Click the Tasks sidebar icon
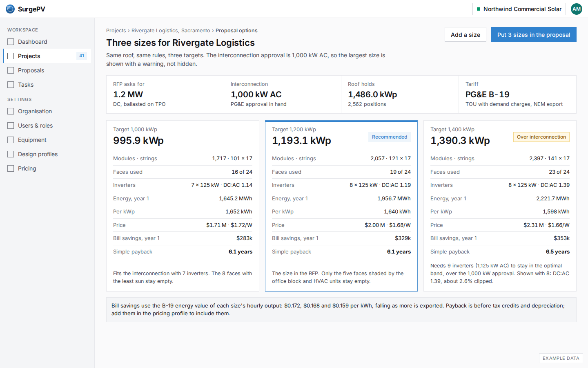588x368 pixels. pos(11,85)
